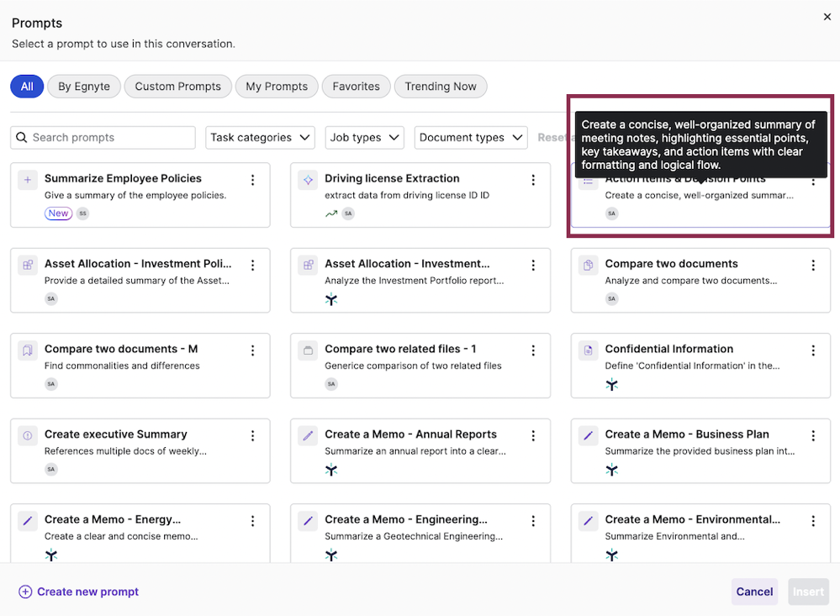Select the Driving license Extraction diamond icon
The image size is (840, 616).
(x=308, y=180)
